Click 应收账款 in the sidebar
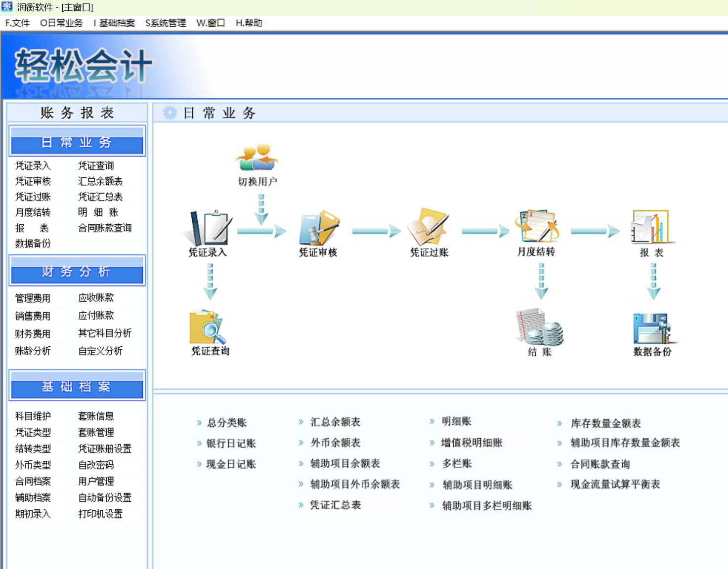The width and height of the screenshot is (728, 569). coord(96,298)
